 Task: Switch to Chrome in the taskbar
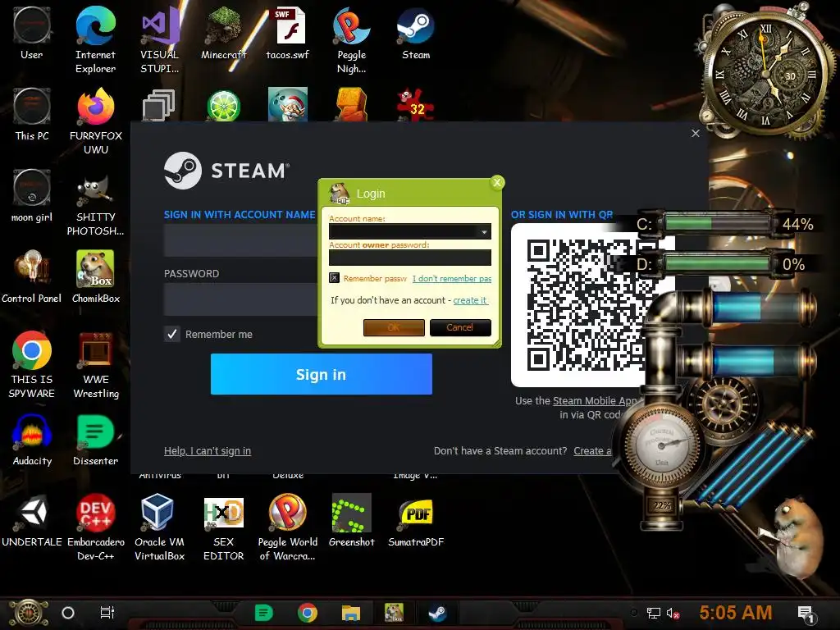pyautogui.click(x=308, y=613)
